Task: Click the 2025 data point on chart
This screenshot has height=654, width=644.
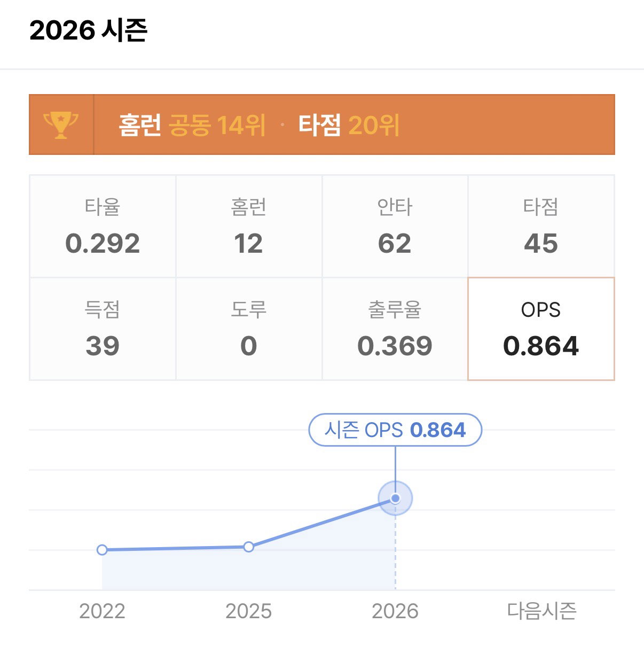Action: pos(248,547)
